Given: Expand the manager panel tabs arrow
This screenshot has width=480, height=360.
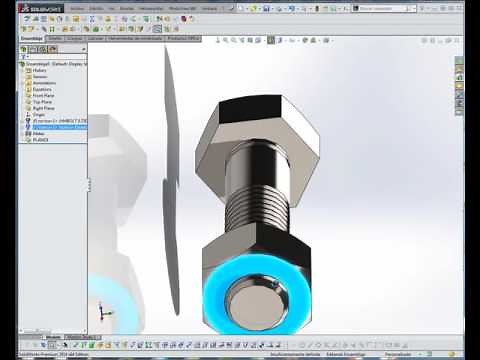Looking at the screenshot, I should pyautogui.click(x=84, y=49).
